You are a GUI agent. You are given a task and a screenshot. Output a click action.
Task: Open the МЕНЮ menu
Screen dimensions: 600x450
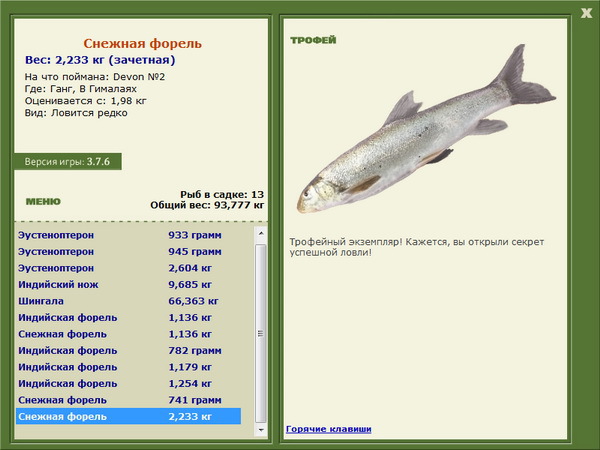tap(43, 202)
